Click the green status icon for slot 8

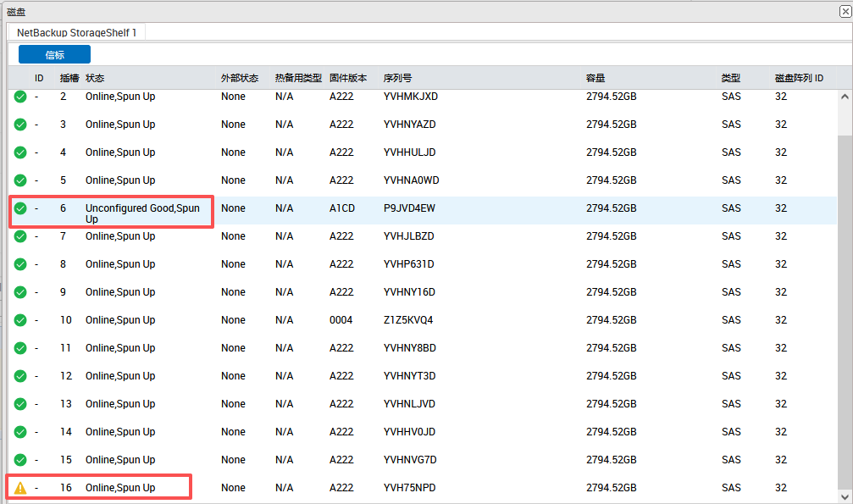coord(20,264)
